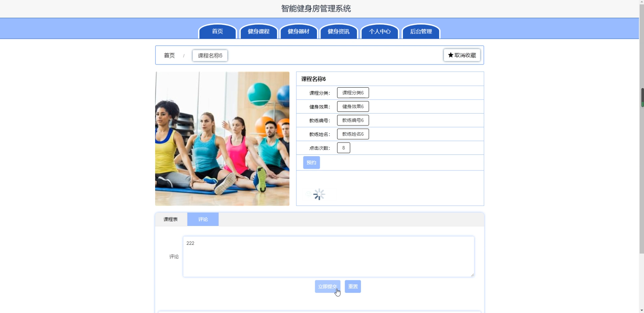Click the 课程名称6 heading in details panel

(313, 79)
